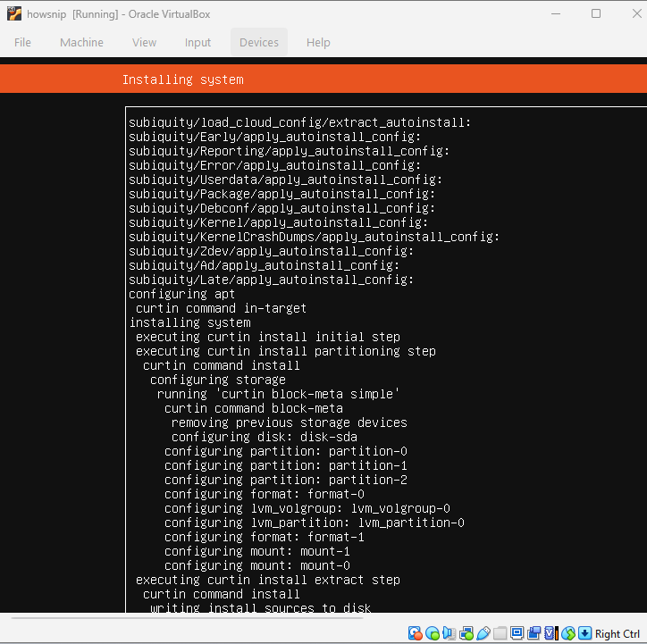Click 'configuring partition: partition-1' line
The width and height of the screenshot is (647, 644).
click(286, 465)
